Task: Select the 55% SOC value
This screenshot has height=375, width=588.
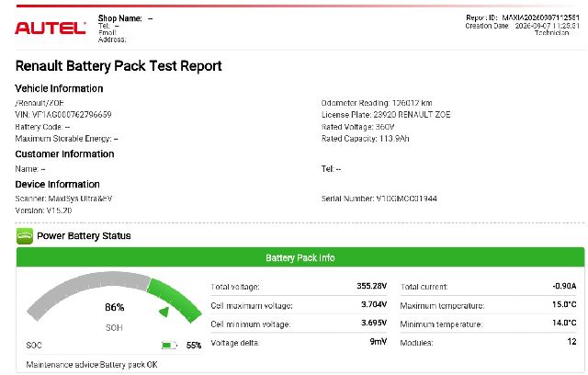Action: (194, 346)
